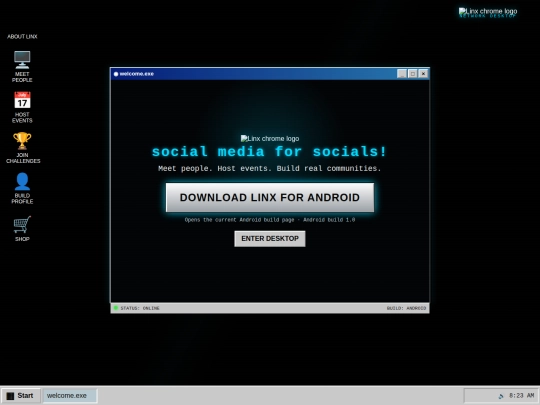Screen dimensions: 540x405
Task: Open the Meet People desktop icon
Action: (22, 66)
